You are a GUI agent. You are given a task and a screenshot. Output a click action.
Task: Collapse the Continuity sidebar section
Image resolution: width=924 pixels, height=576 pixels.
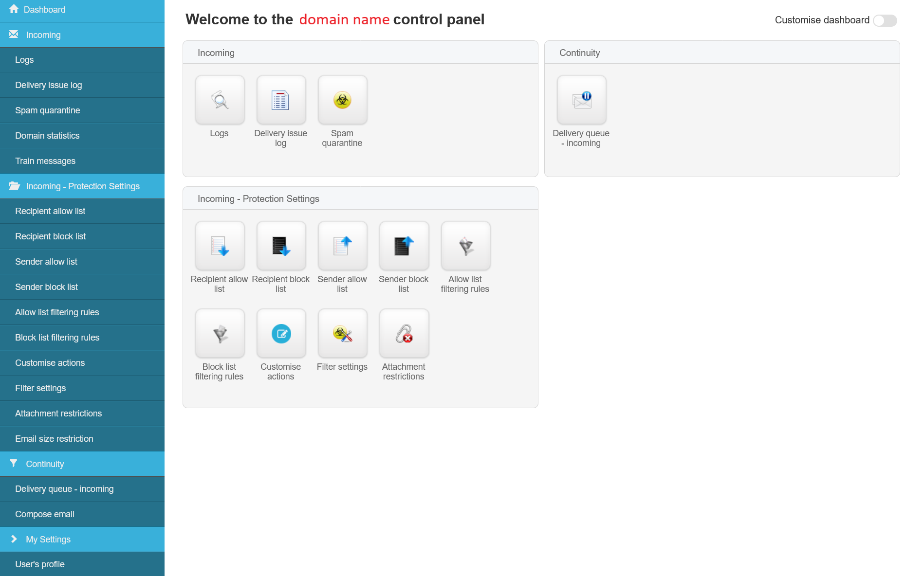pos(82,464)
